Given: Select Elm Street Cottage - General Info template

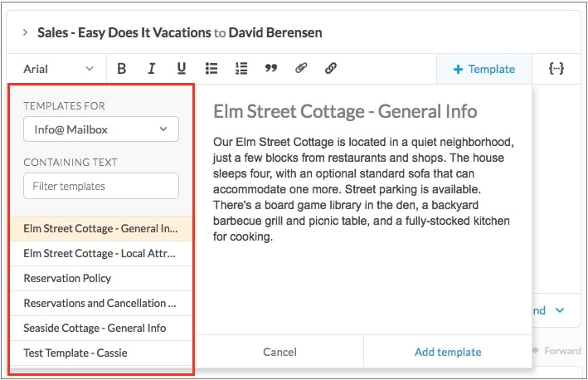Looking at the screenshot, I should [x=101, y=228].
